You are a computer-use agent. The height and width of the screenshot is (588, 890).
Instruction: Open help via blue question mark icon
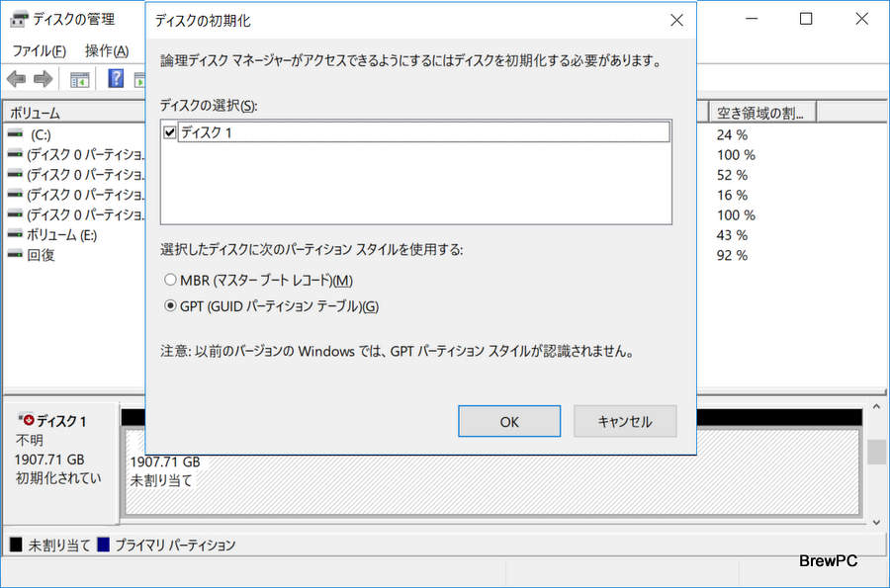tap(116, 79)
